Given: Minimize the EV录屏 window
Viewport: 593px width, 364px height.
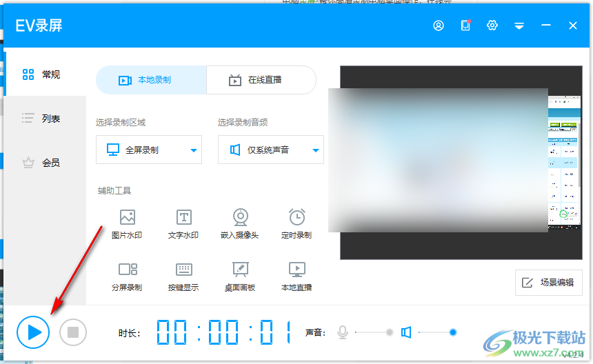Looking at the screenshot, I should coord(545,26).
